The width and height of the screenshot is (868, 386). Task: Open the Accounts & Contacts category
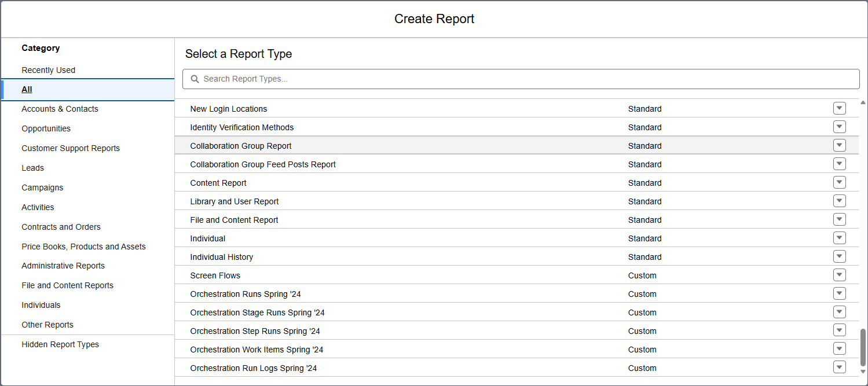[60, 109]
